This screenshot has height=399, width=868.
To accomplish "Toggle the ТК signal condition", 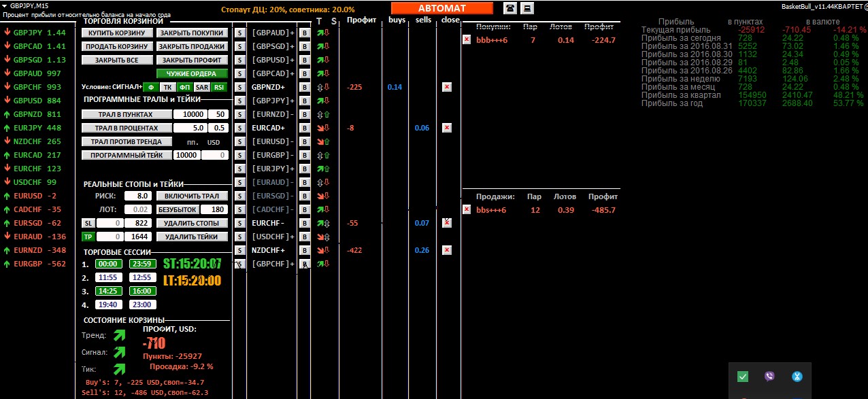I will coord(167,87).
